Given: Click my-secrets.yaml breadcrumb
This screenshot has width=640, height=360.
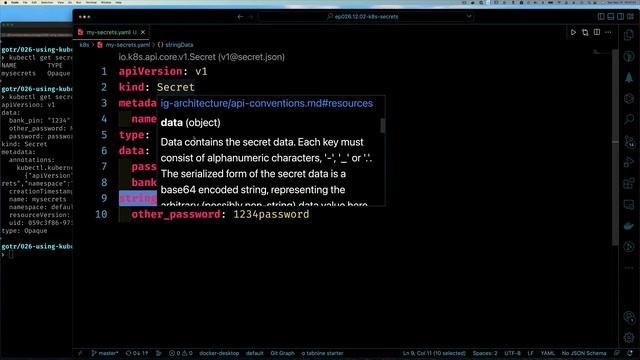Looking at the screenshot, I should tap(128, 45).
